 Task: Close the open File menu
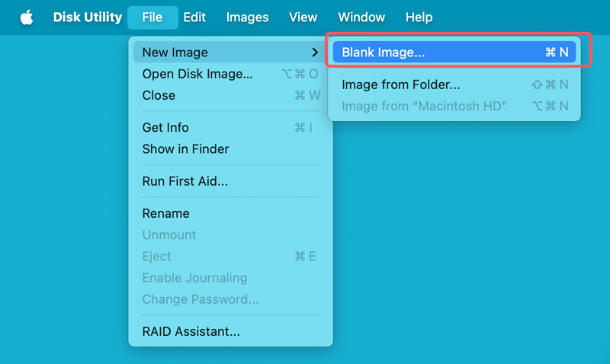coord(152,18)
